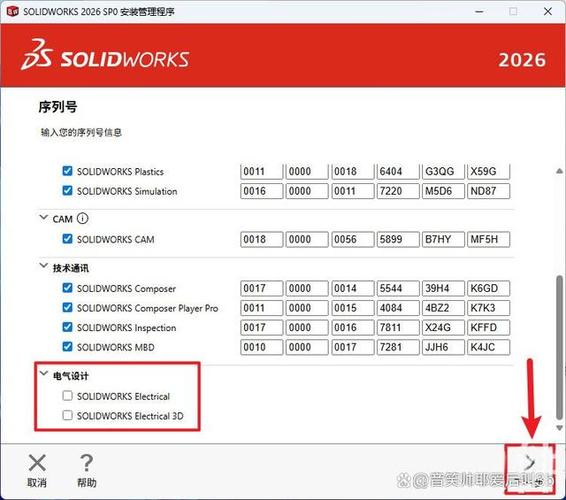Click MBD serial field 0010
Image resolution: width=566 pixels, height=500 pixels.
pos(262,347)
